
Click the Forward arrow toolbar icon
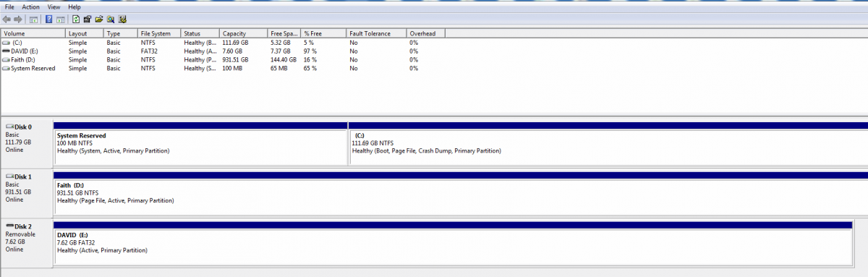[18, 19]
